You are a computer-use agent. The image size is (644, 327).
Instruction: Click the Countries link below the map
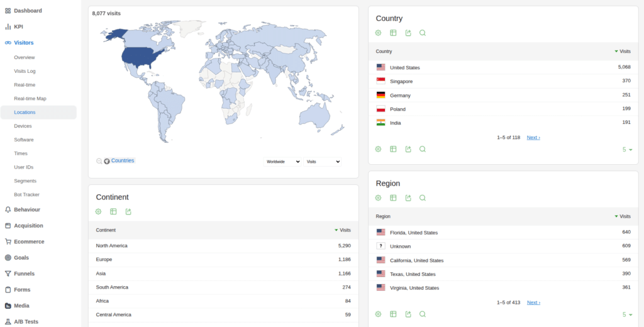pyautogui.click(x=123, y=160)
